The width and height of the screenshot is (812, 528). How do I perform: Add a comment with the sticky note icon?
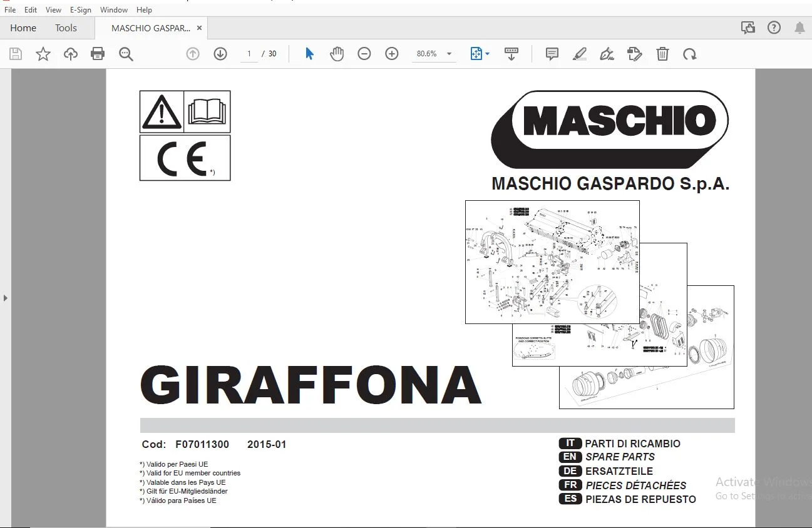[552, 54]
